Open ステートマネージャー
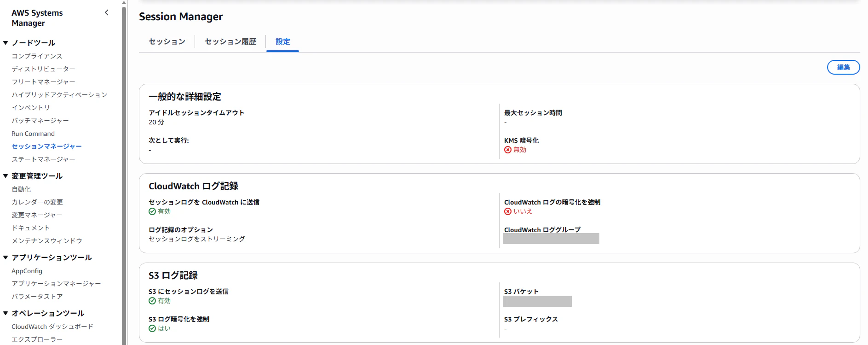The width and height of the screenshot is (868, 345). coord(43,159)
